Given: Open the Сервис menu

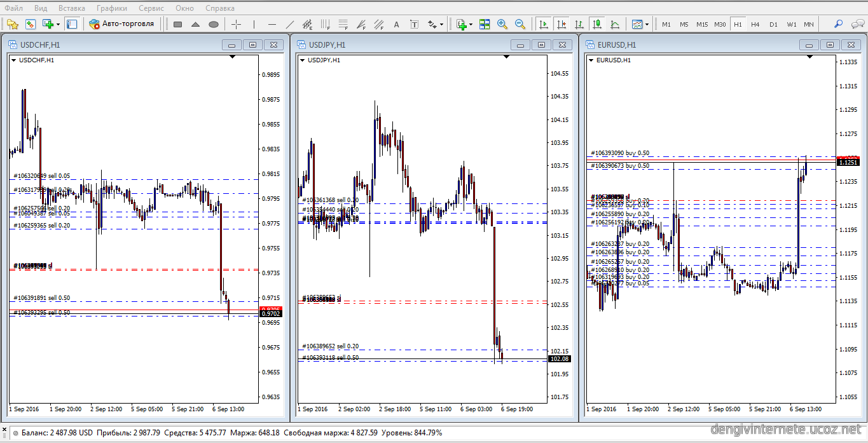Looking at the screenshot, I should click(151, 8).
